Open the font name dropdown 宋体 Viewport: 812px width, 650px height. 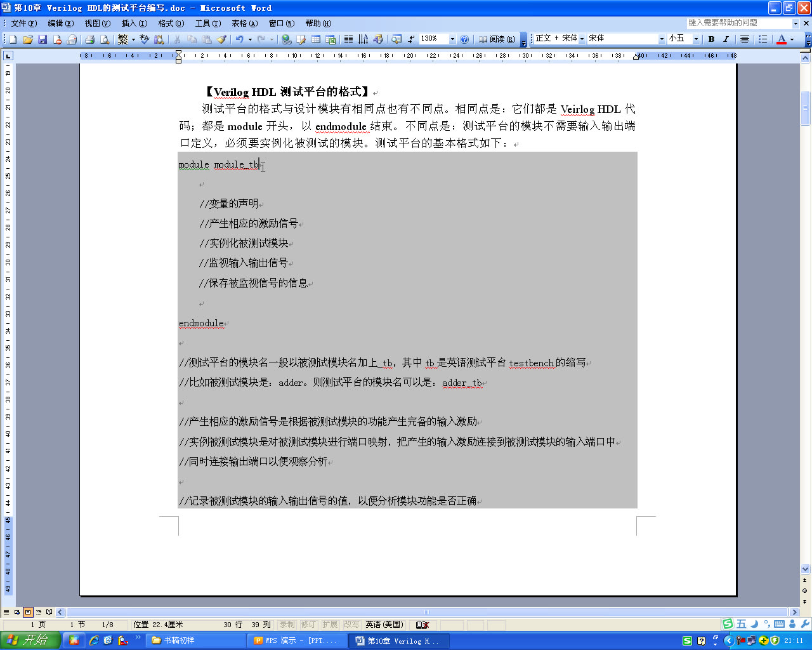(662, 39)
